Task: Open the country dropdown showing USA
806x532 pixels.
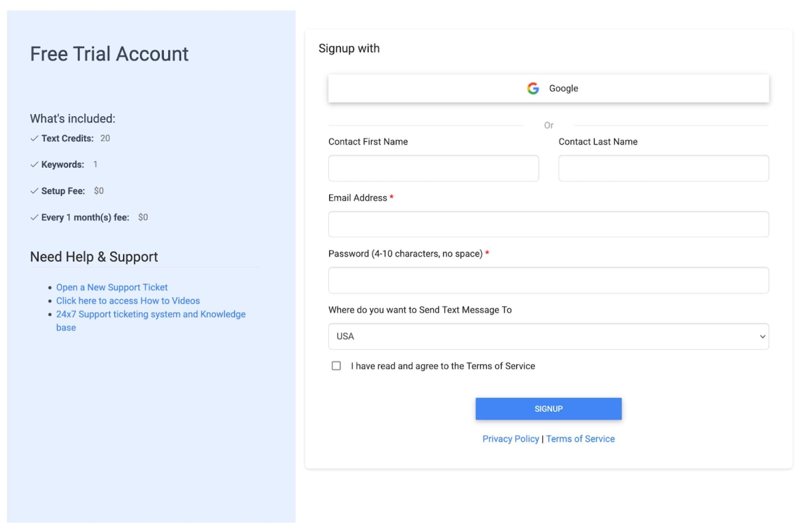Action: pyautogui.click(x=548, y=336)
